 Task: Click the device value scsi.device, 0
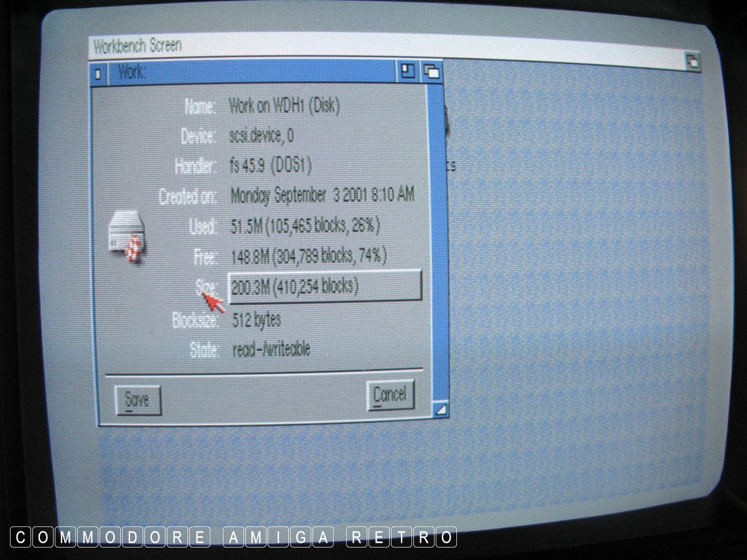(261, 136)
